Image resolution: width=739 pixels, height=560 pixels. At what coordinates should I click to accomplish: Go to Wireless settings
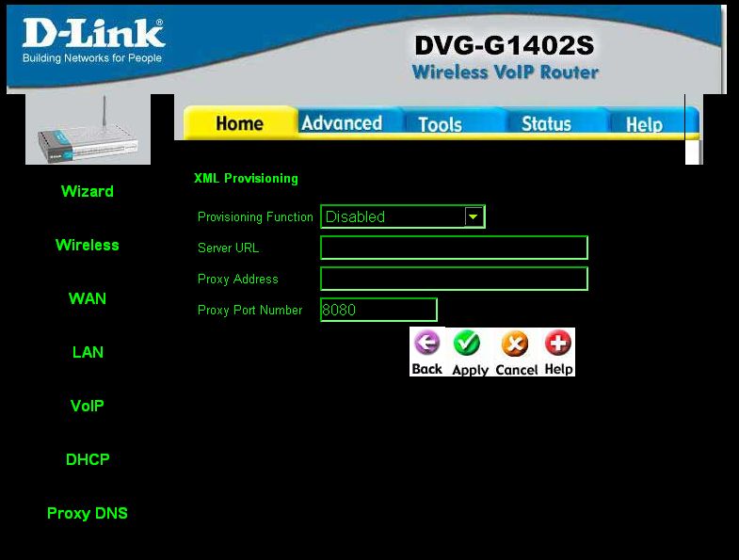[x=88, y=245]
